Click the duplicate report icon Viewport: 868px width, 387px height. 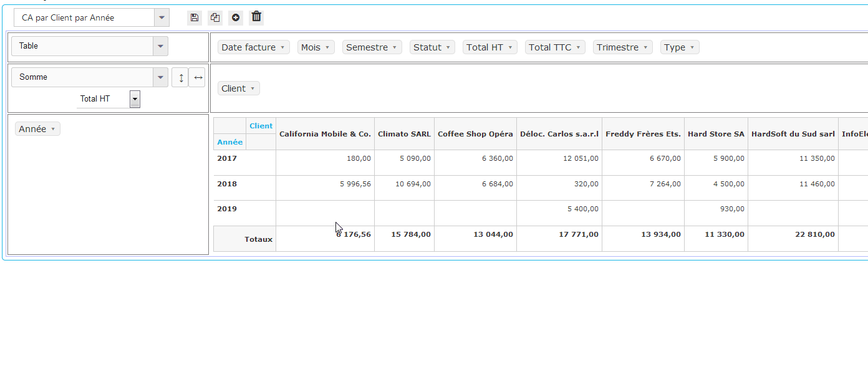click(215, 17)
